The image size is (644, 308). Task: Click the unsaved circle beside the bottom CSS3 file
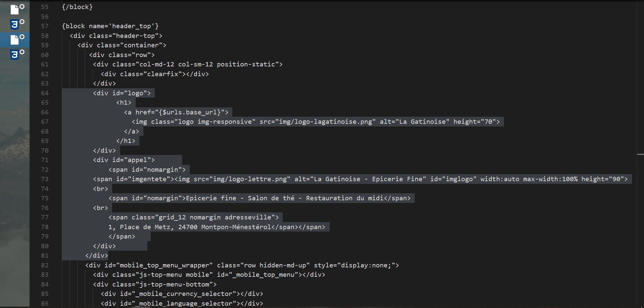point(22,52)
